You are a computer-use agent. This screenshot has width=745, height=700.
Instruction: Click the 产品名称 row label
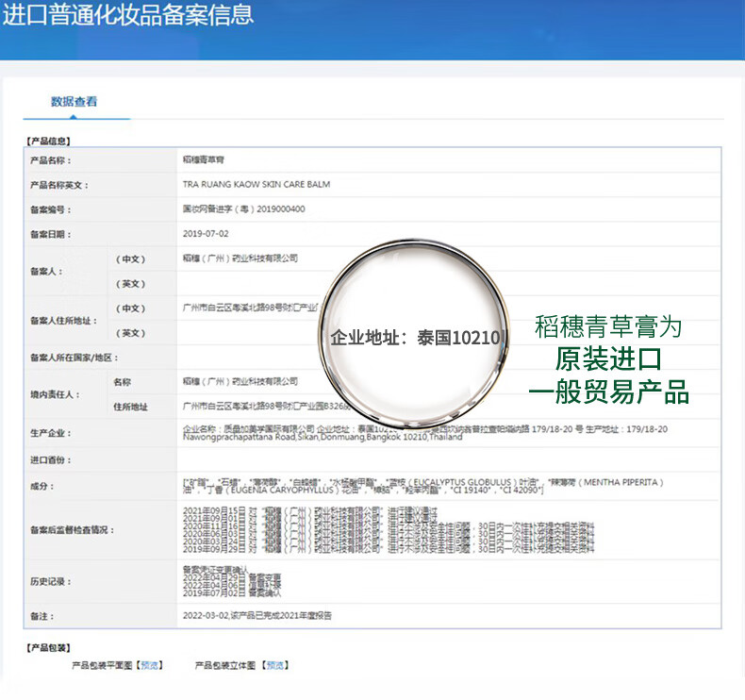click(50, 161)
